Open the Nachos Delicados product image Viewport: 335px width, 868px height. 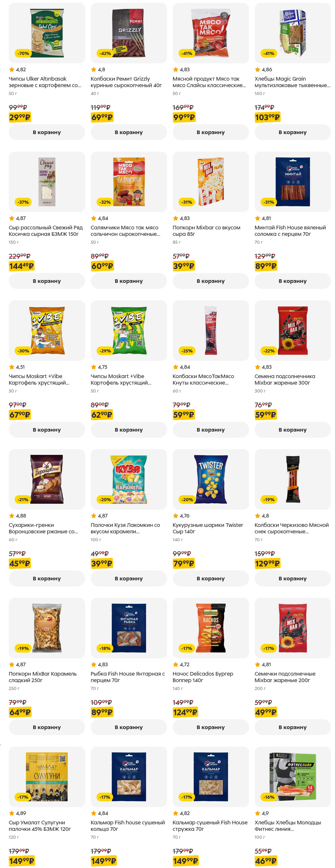pos(210,628)
